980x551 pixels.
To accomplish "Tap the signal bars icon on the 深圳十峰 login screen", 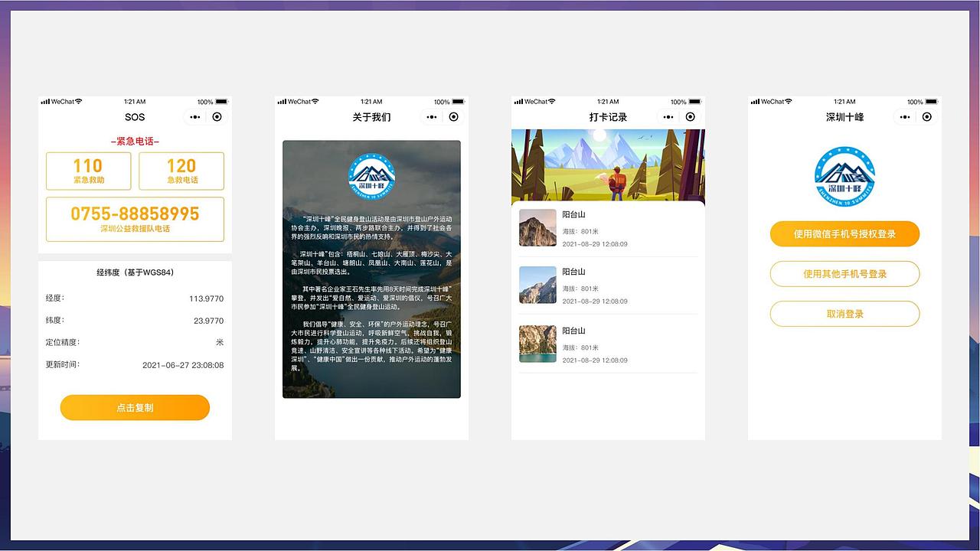I will coord(755,102).
